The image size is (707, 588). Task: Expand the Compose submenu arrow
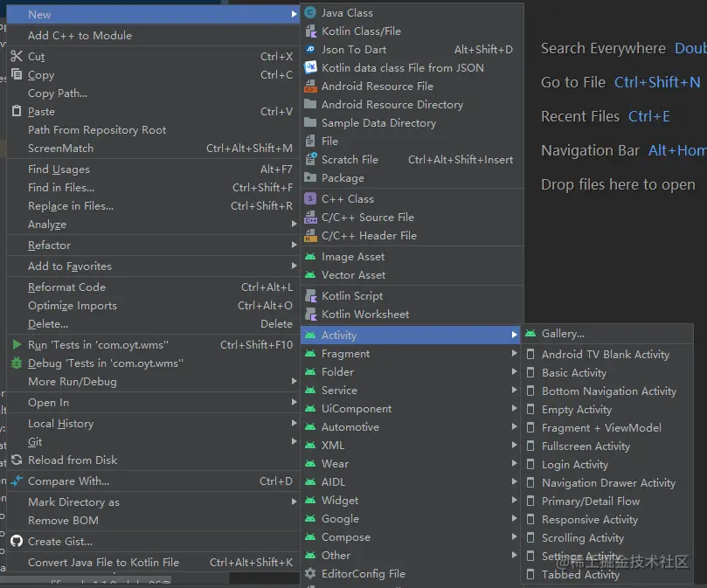point(514,536)
